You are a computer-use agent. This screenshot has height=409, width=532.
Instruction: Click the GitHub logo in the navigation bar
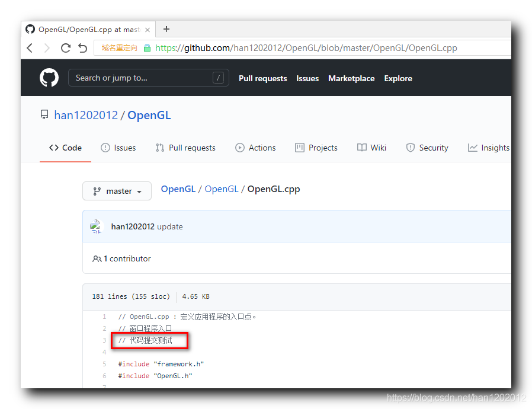pos(49,77)
